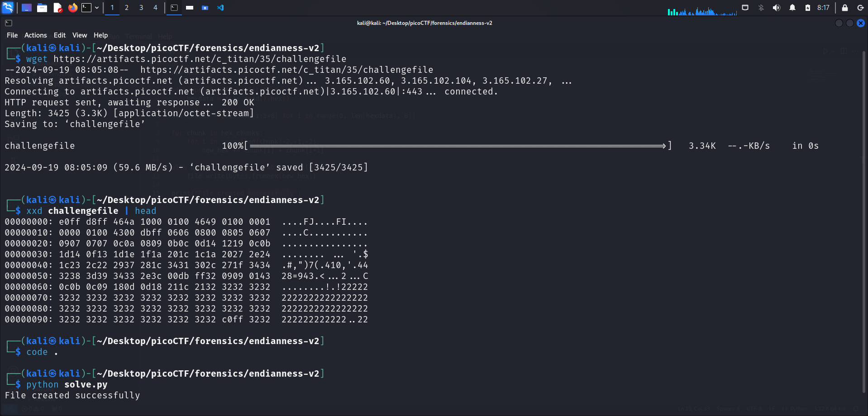Expand the terminal launcher dropdown arrow
The height and width of the screenshot is (416, 868).
(97, 8)
